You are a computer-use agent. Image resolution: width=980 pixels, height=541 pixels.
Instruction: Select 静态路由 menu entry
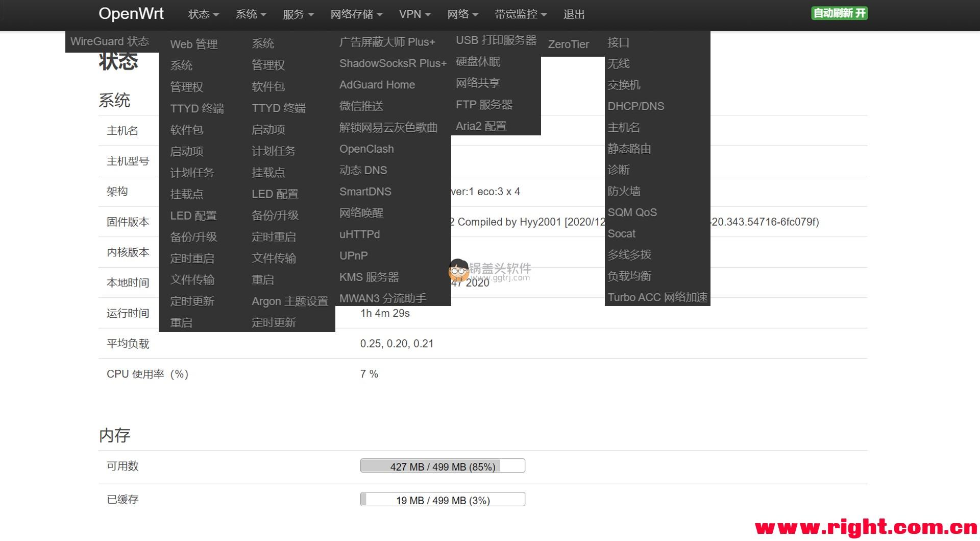click(629, 149)
